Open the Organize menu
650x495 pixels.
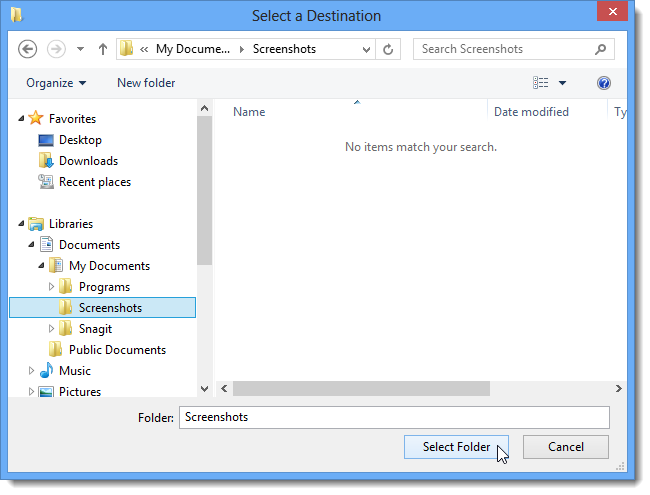point(56,83)
